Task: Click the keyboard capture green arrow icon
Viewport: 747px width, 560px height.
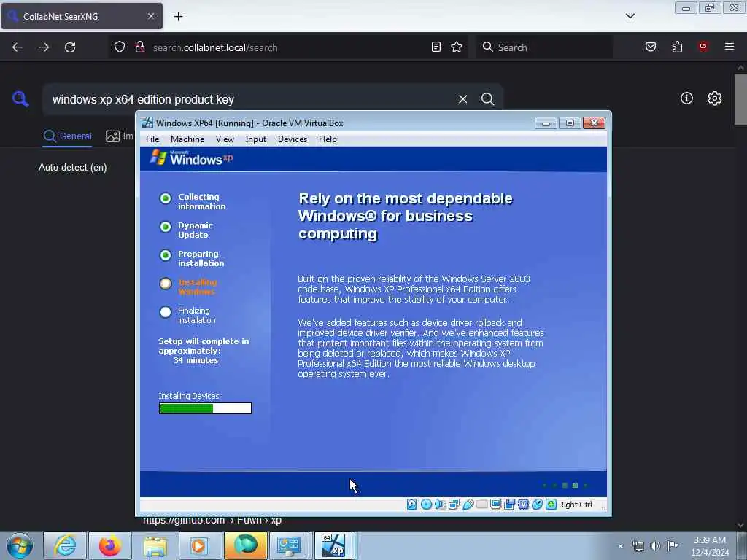Action: pyautogui.click(x=551, y=505)
